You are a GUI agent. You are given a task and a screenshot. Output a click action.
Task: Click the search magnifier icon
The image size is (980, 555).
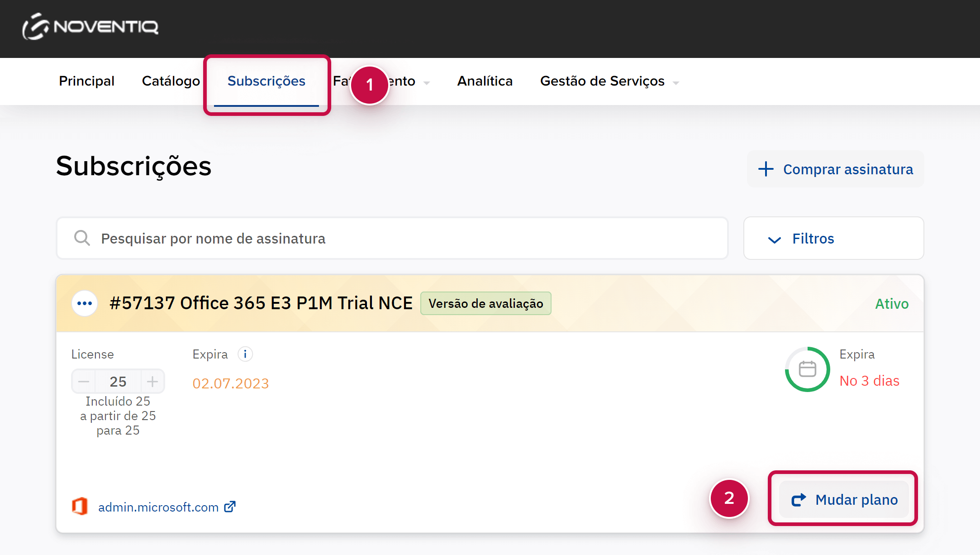coord(82,238)
